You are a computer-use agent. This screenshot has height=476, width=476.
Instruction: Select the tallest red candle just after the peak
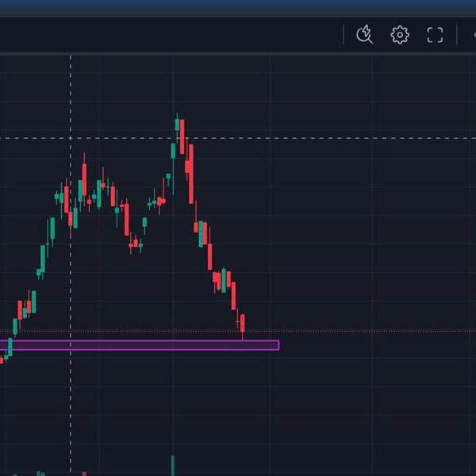click(x=191, y=174)
